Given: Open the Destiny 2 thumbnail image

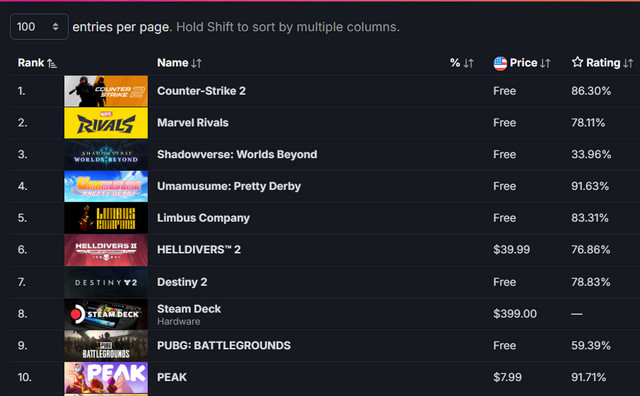Looking at the screenshot, I should coord(106,282).
